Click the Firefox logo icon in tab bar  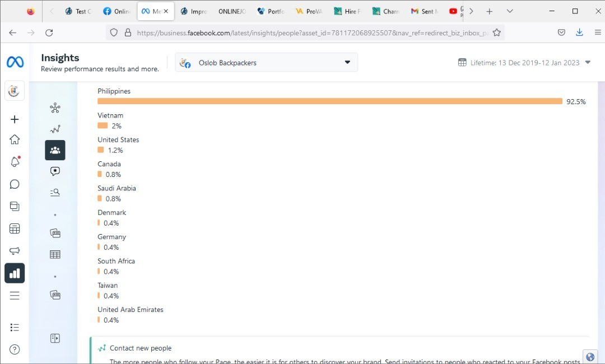30,11
